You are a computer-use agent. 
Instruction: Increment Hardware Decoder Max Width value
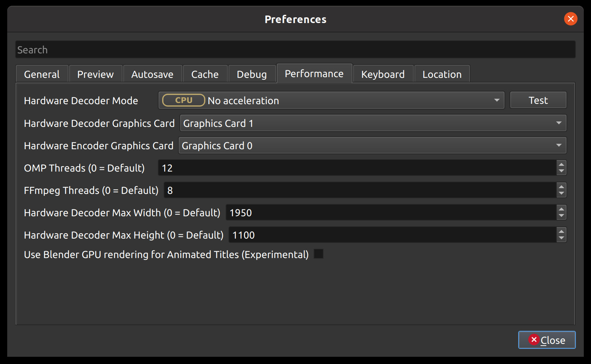pos(561,210)
